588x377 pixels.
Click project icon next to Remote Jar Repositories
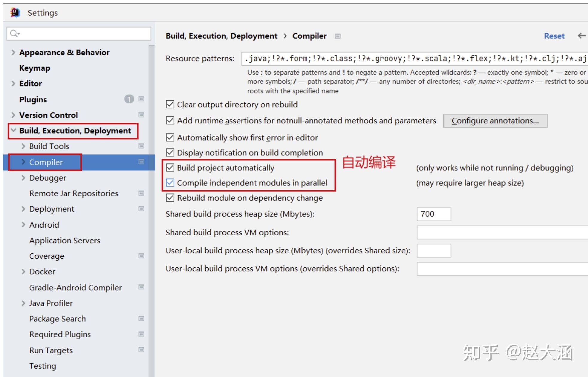pos(141,193)
